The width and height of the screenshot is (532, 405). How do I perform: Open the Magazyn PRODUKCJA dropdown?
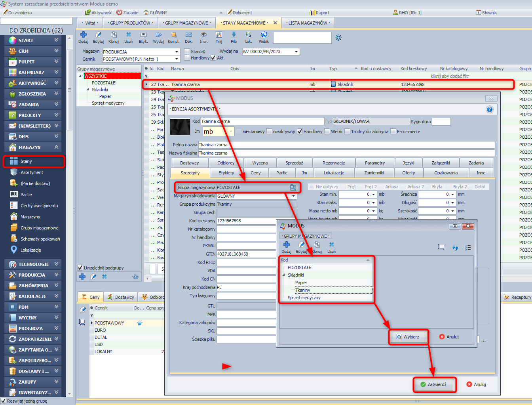pyautogui.click(x=177, y=52)
